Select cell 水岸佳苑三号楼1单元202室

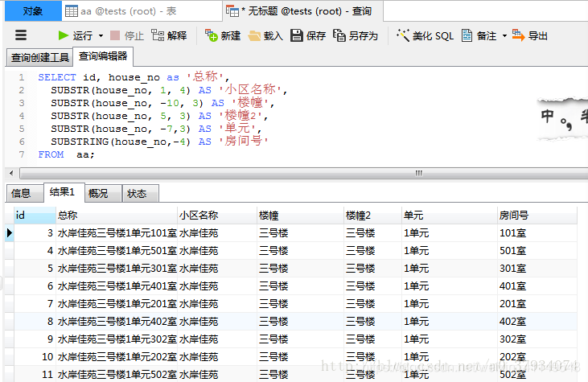tap(117, 357)
